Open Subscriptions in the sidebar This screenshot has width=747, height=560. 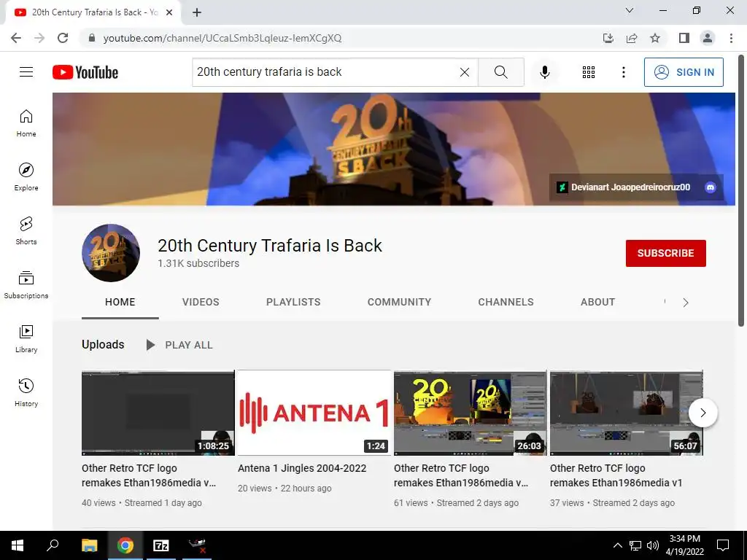click(26, 285)
